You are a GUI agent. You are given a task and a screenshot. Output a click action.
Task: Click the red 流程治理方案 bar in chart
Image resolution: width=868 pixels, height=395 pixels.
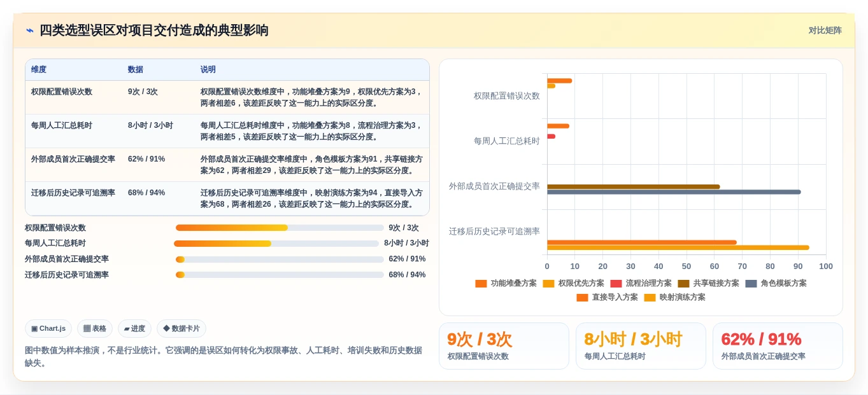coord(551,136)
